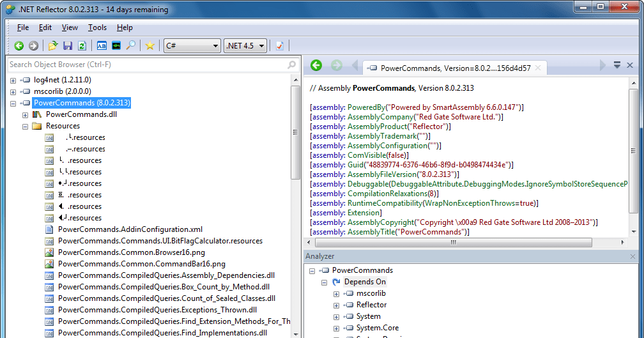Viewport: 644px width, 338px height.
Task: Expand mscorlib under Depends On
Action: (336, 294)
